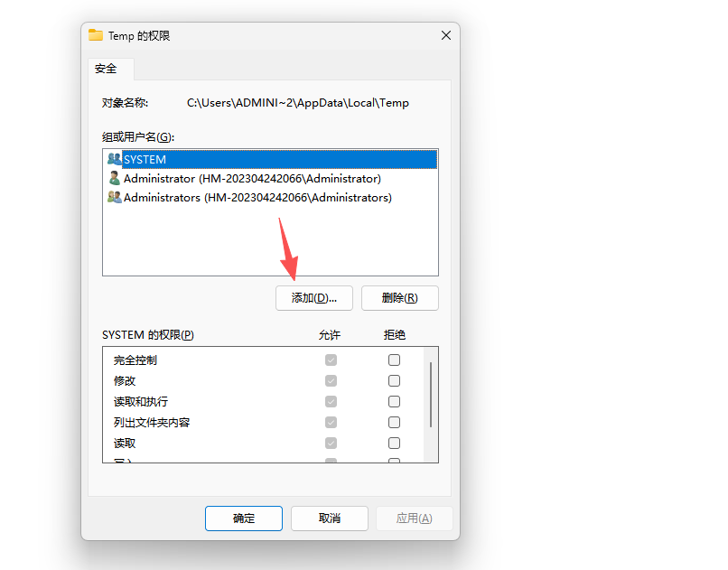Confirm with the 确定 button

click(x=244, y=519)
